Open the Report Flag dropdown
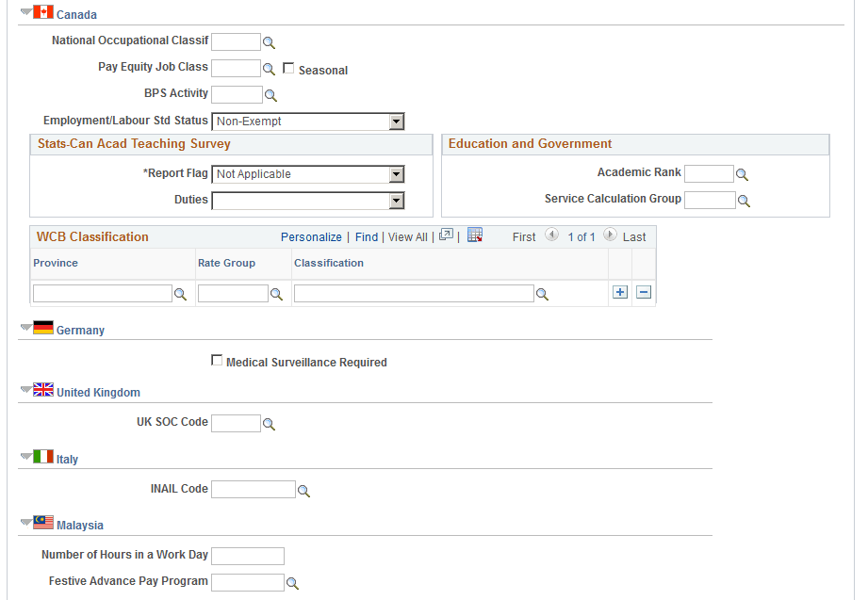This screenshot has width=868, height=600. pos(397,174)
